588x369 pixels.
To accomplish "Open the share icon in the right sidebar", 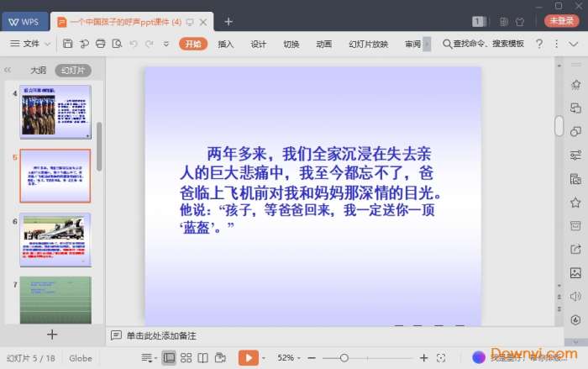I will tap(575, 249).
